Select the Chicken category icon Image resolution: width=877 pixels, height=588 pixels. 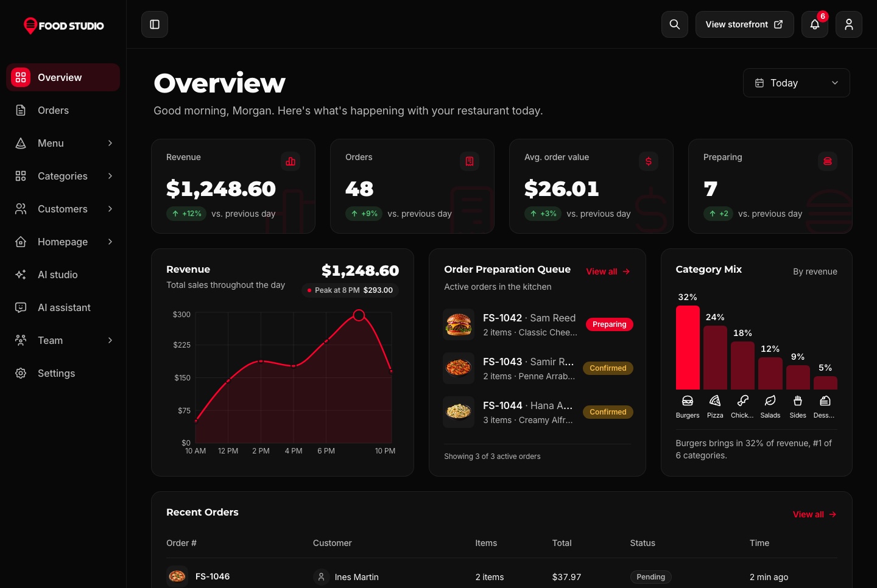[742, 401]
